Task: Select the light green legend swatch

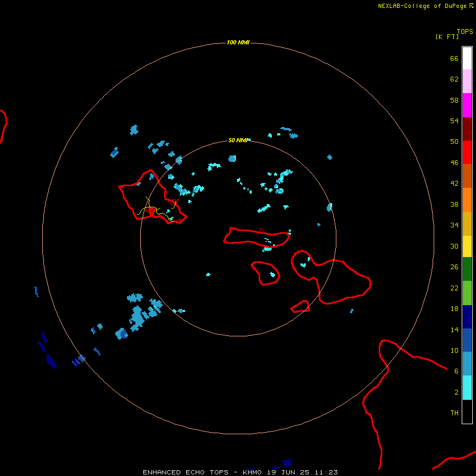Action: coord(467,293)
